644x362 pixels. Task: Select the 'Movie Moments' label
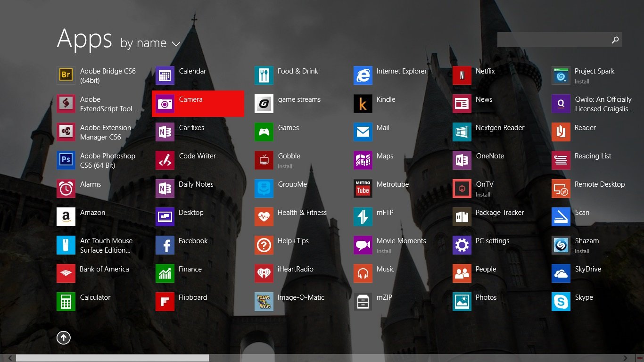point(401,241)
